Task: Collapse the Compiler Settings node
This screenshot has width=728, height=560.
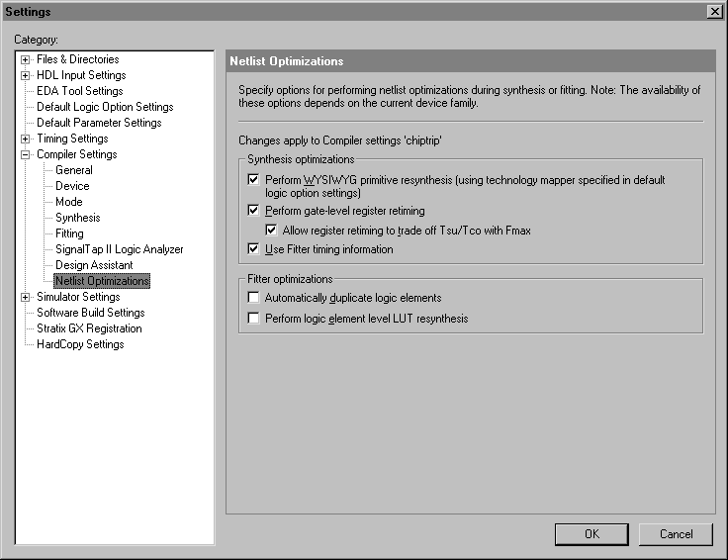Action: click(26, 154)
